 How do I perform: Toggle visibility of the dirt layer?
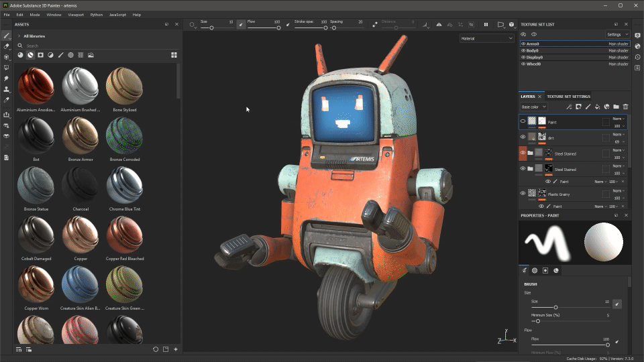click(x=523, y=137)
